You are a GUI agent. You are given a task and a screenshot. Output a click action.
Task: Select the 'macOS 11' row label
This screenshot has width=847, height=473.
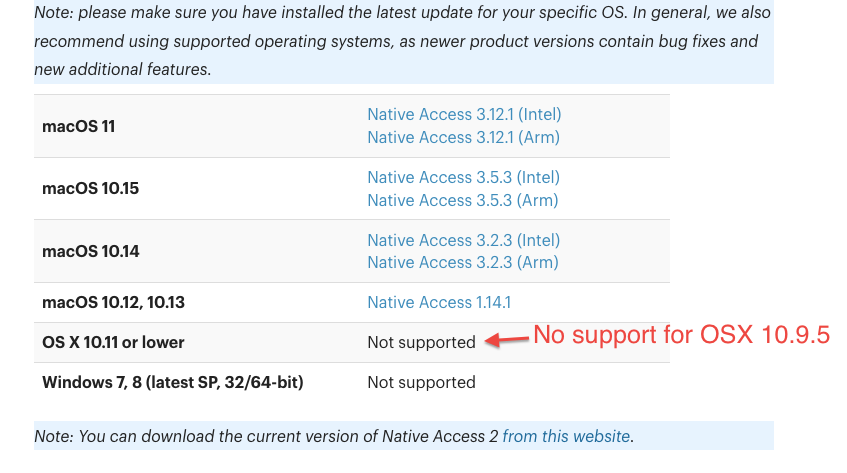79,126
